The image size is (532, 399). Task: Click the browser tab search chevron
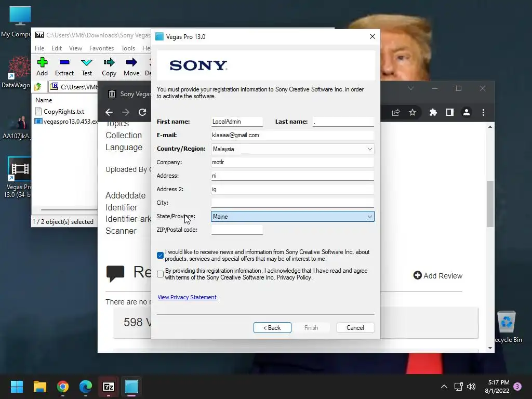pos(411,88)
